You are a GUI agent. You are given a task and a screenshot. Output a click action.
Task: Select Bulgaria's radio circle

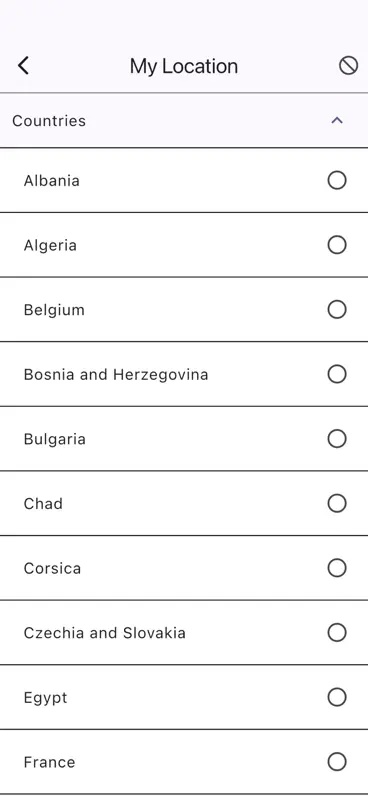(x=337, y=439)
